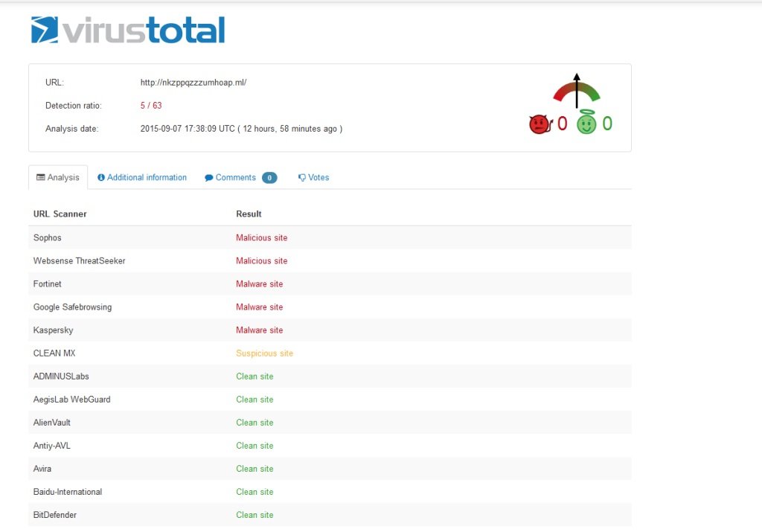Click Clean site result for Antiy-AVL
This screenshot has height=532, width=762.
(254, 446)
